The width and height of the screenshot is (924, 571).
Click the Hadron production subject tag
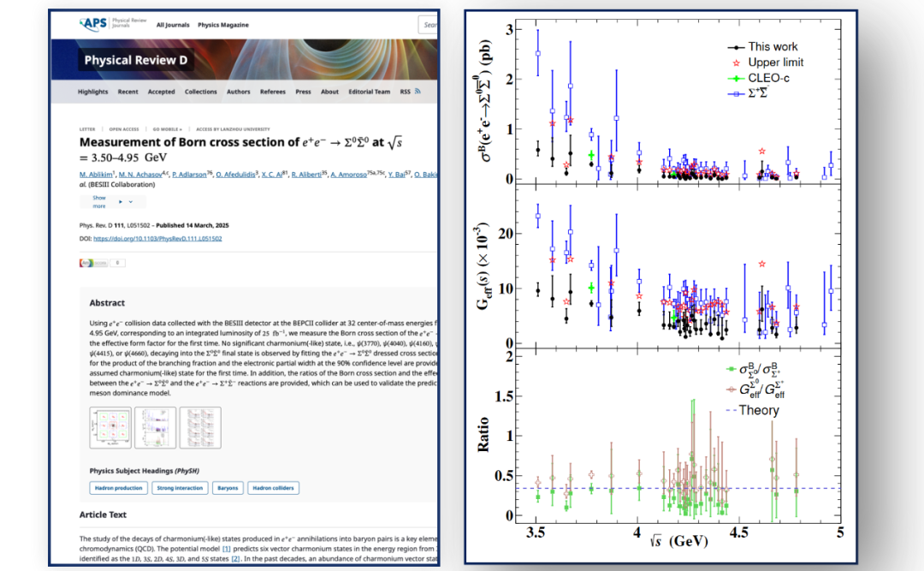(117, 488)
